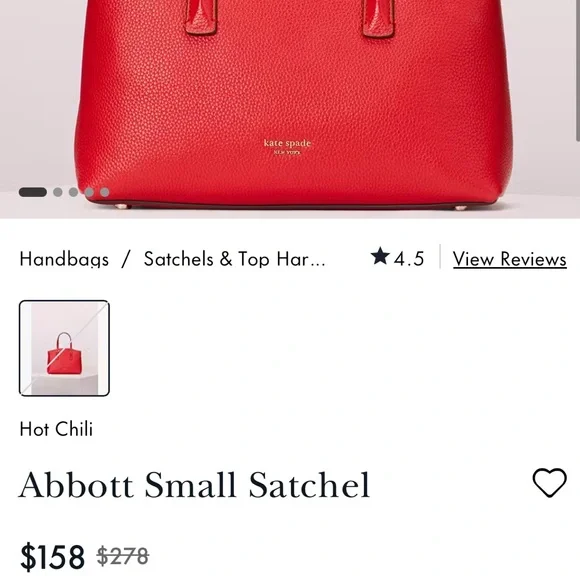Image resolution: width=580 pixels, height=580 pixels.
Task: Open View Reviews link
Action: tap(509, 259)
